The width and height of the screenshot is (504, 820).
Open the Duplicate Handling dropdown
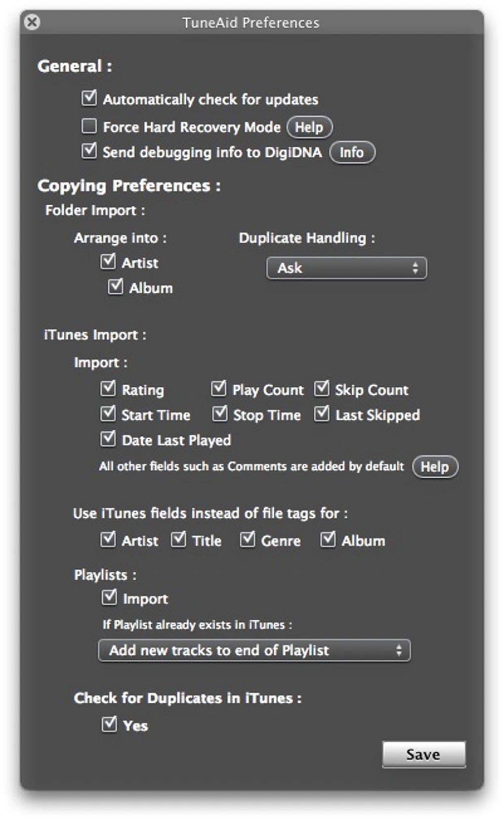pos(346,268)
